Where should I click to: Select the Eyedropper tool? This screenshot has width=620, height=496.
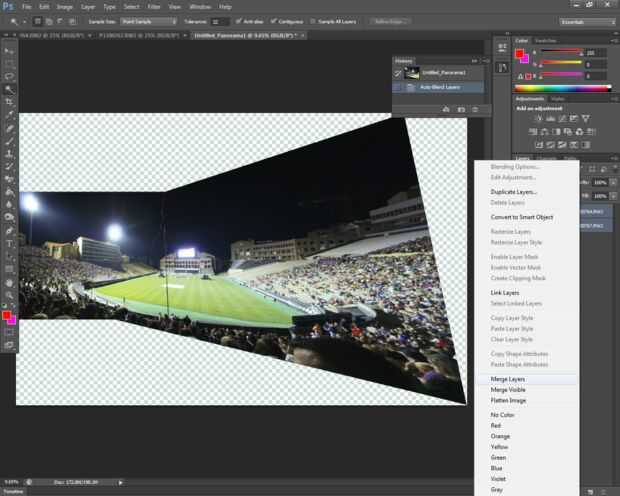point(9,115)
